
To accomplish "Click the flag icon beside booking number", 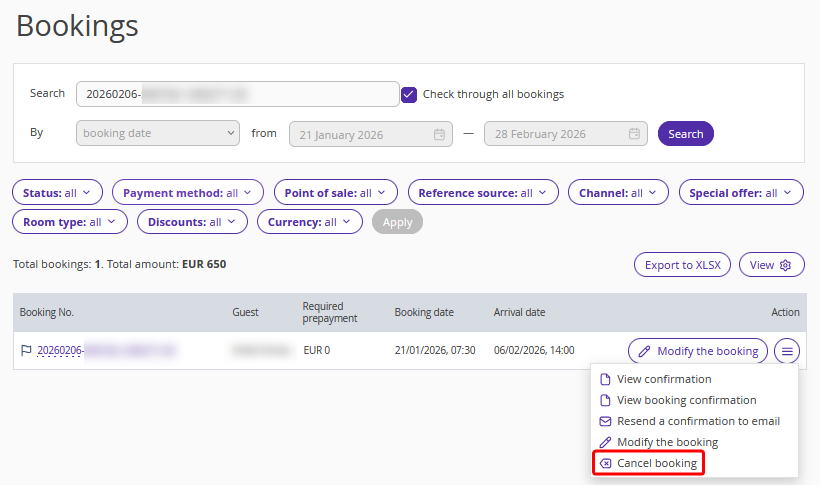I will click(x=26, y=351).
